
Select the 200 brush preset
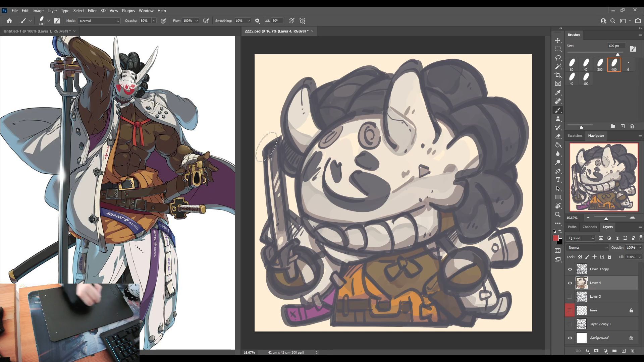click(x=600, y=65)
